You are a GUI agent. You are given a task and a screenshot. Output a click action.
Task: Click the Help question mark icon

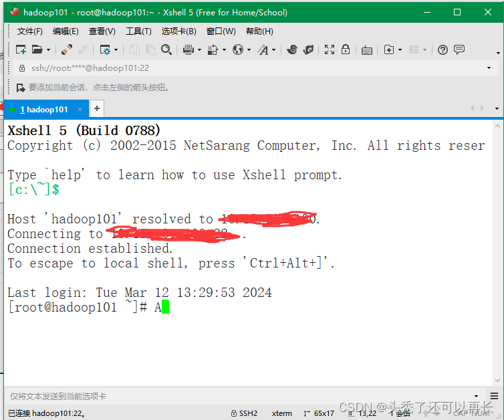[443, 50]
